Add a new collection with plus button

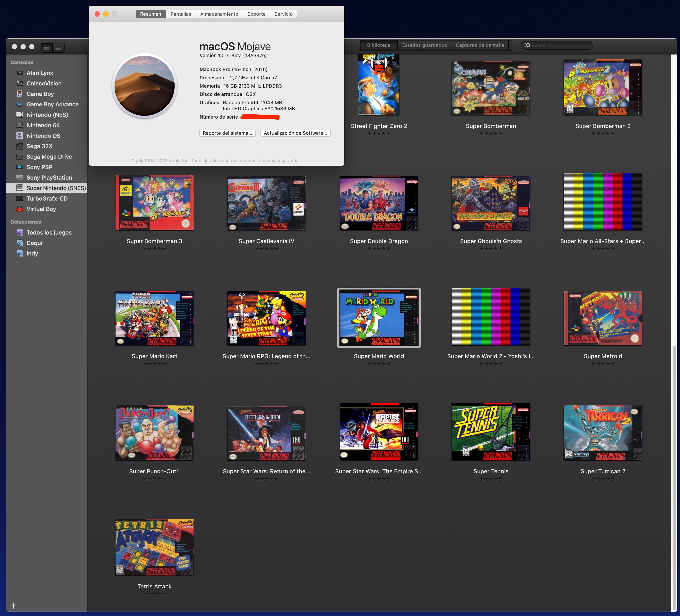(x=14, y=606)
